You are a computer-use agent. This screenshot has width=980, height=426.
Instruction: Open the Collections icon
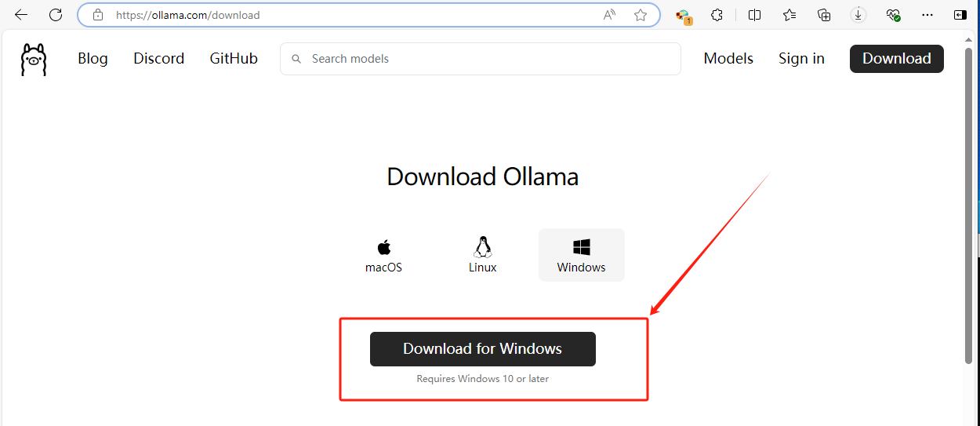(x=824, y=15)
